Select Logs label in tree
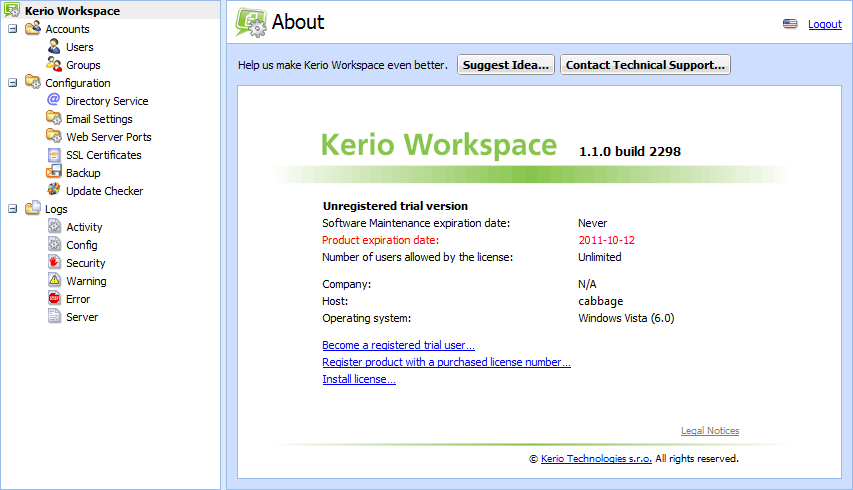 pos(56,209)
